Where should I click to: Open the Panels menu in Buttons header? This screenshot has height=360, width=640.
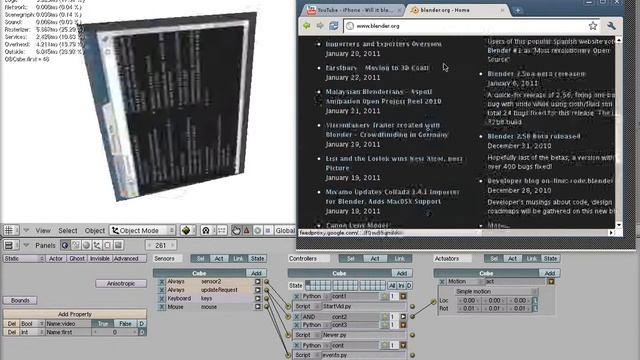(x=45, y=245)
